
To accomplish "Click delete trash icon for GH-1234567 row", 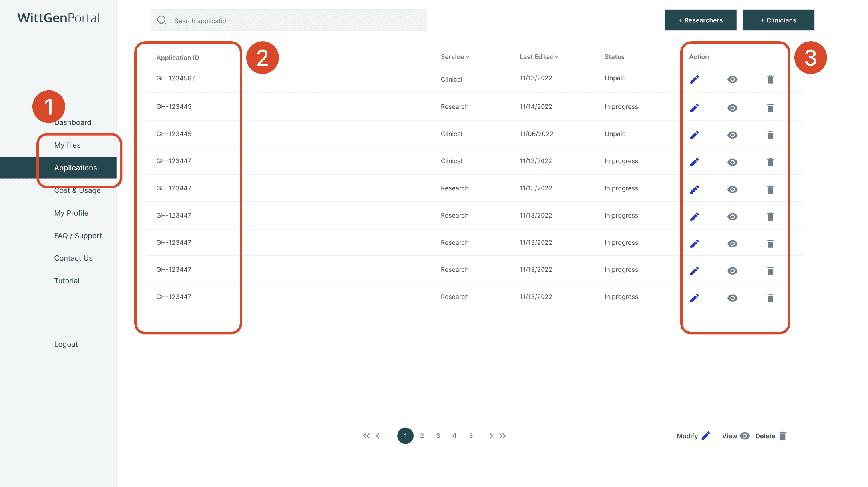I will pos(770,79).
